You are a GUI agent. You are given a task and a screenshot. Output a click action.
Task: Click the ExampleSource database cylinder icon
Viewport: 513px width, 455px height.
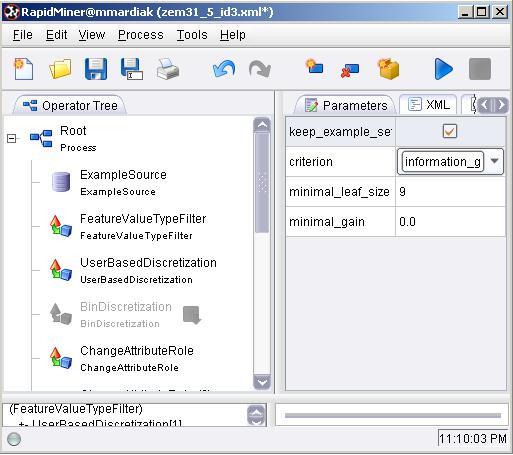(x=61, y=182)
